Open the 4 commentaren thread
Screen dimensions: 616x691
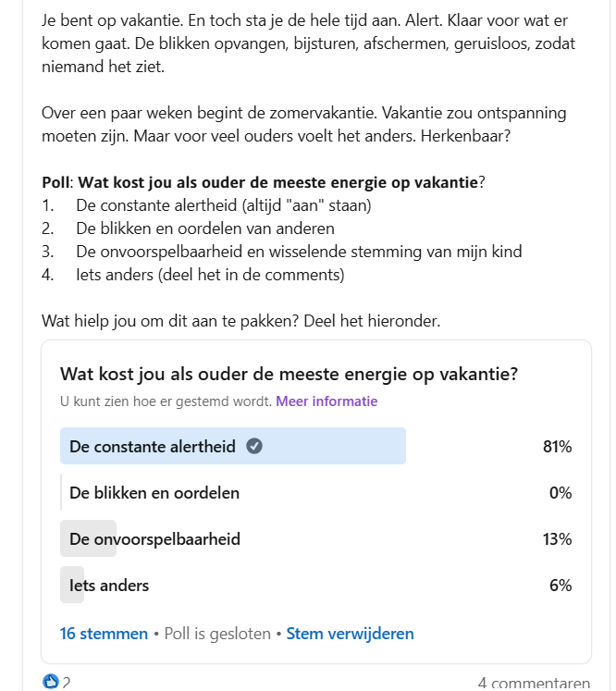[534, 683]
